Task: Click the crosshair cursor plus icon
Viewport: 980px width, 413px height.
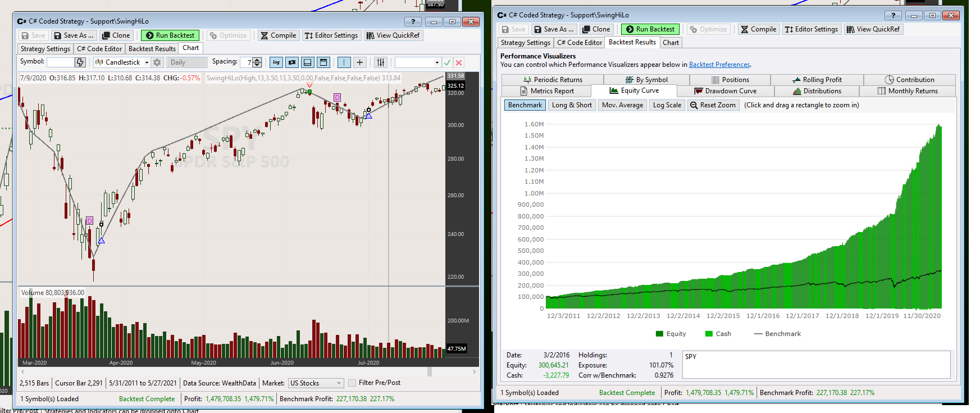Action: [x=360, y=62]
